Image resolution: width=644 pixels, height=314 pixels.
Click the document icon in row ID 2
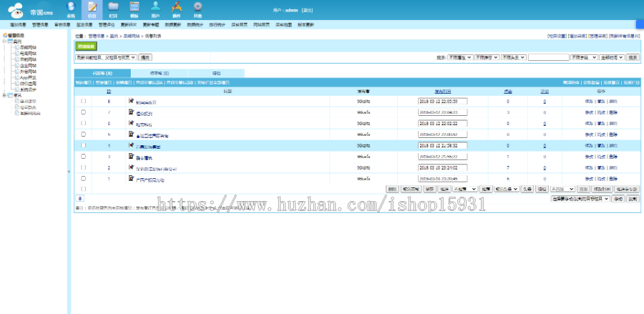click(x=131, y=167)
